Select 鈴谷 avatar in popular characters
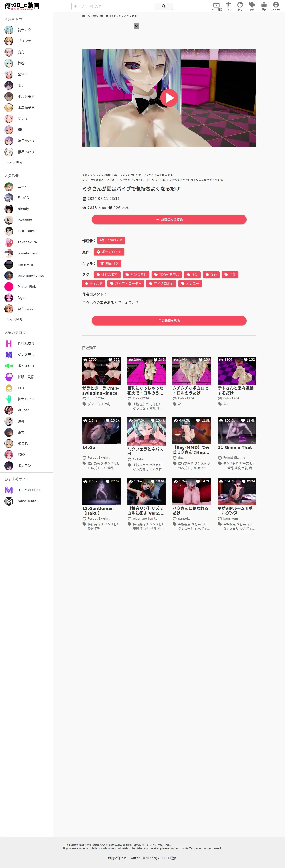Viewport: 285px width, 868px height. pos(9,63)
